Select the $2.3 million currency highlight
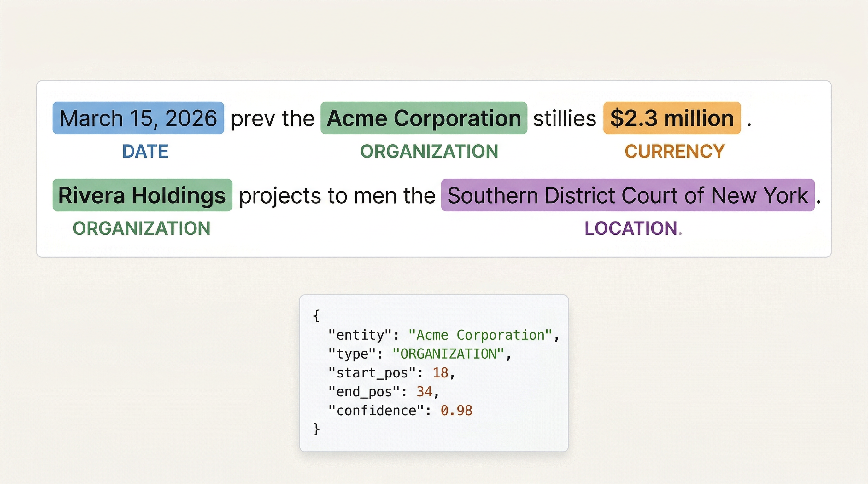 pyautogui.click(x=672, y=118)
